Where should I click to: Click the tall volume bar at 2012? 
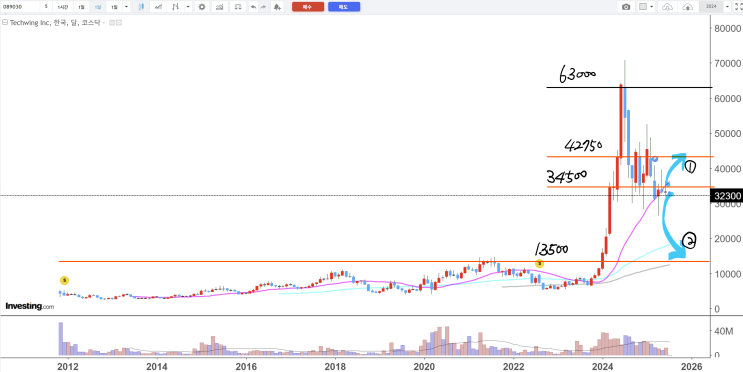pyautogui.click(x=61, y=339)
